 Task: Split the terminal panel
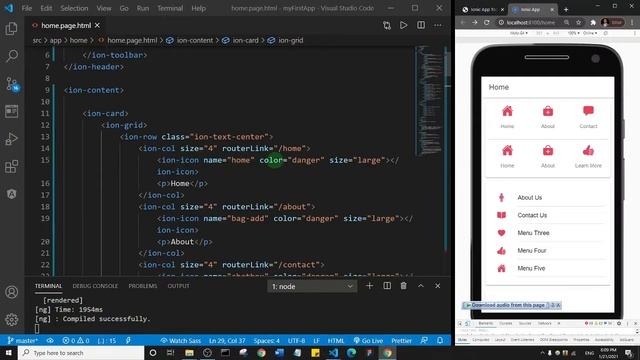pyautogui.click(x=387, y=286)
